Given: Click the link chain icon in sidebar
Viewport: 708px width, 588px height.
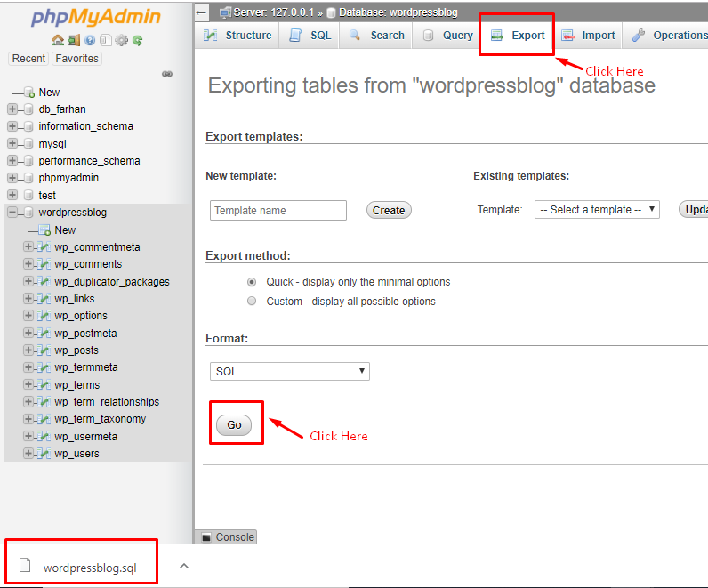Looking at the screenshot, I should tap(167, 74).
